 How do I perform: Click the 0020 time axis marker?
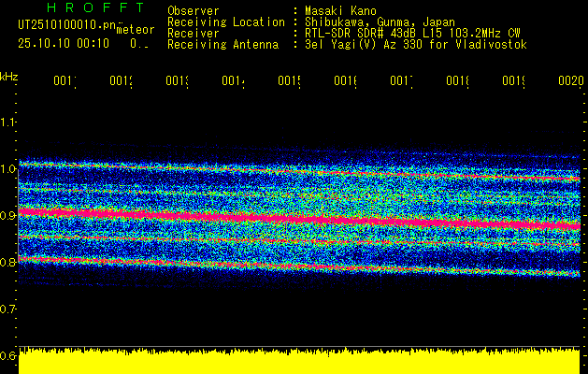tap(571, 80)
